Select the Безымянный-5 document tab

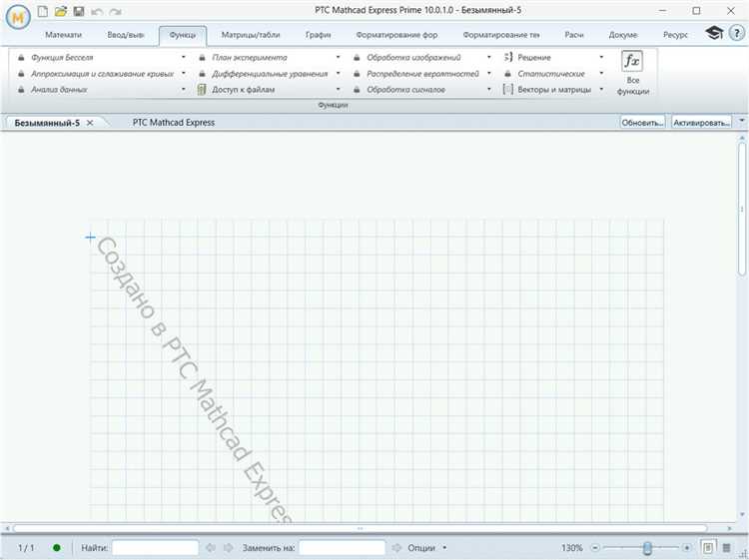pos(47,123)
